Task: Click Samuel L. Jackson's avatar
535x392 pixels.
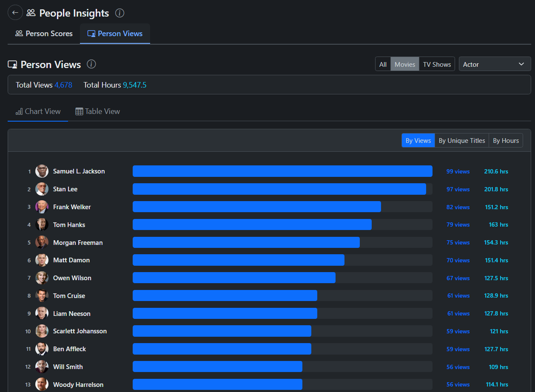Action: coord(42,171)
